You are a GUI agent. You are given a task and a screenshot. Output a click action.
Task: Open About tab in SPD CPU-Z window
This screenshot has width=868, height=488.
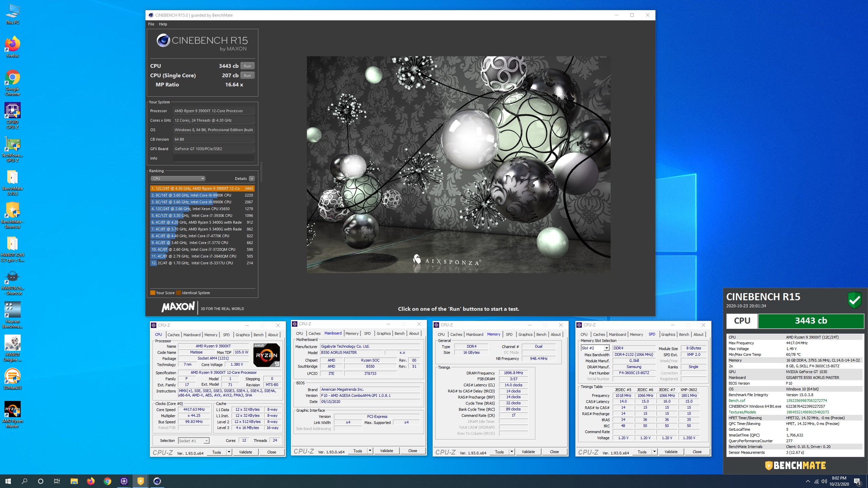click(698, 334)
